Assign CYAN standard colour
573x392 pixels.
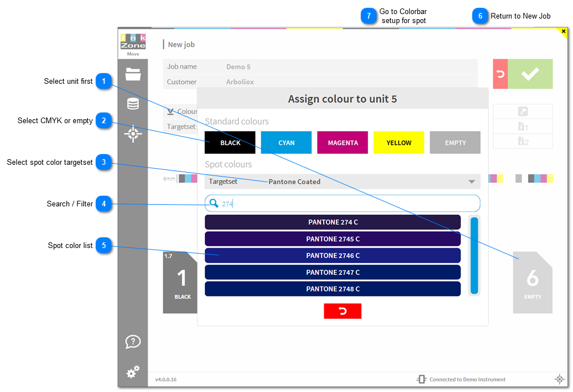pyautogui.click(x=286, y=143)
